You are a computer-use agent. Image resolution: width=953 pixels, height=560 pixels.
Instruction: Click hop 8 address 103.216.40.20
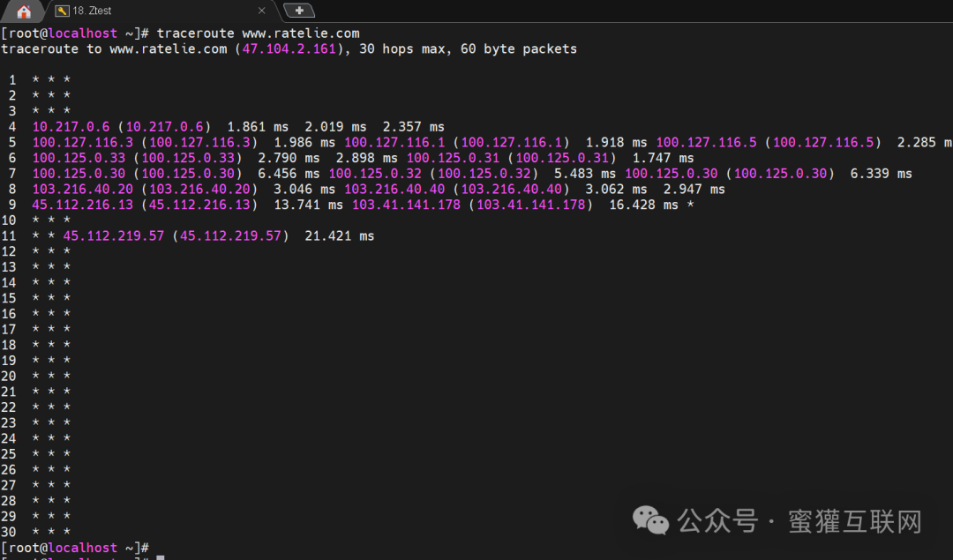click(x=83, y=189)
